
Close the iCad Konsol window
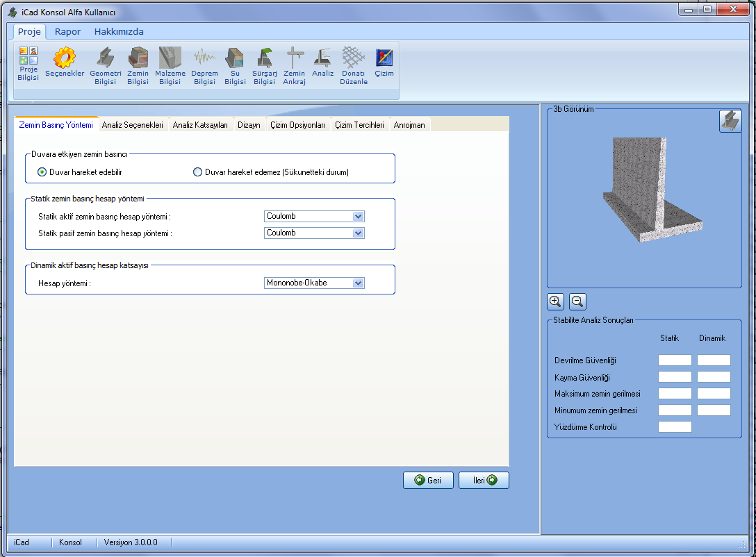coord(733,9)
